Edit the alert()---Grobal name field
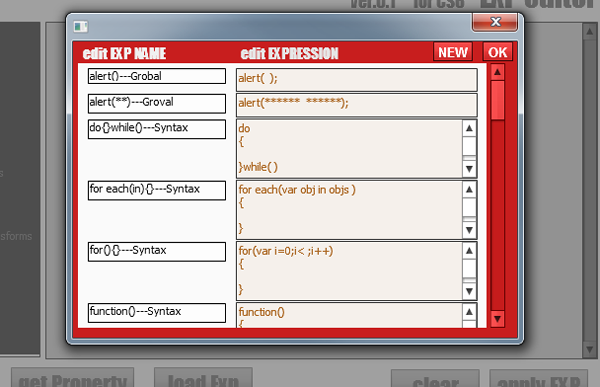The height and width of the screenshot is (387, 600). point(157,76)
